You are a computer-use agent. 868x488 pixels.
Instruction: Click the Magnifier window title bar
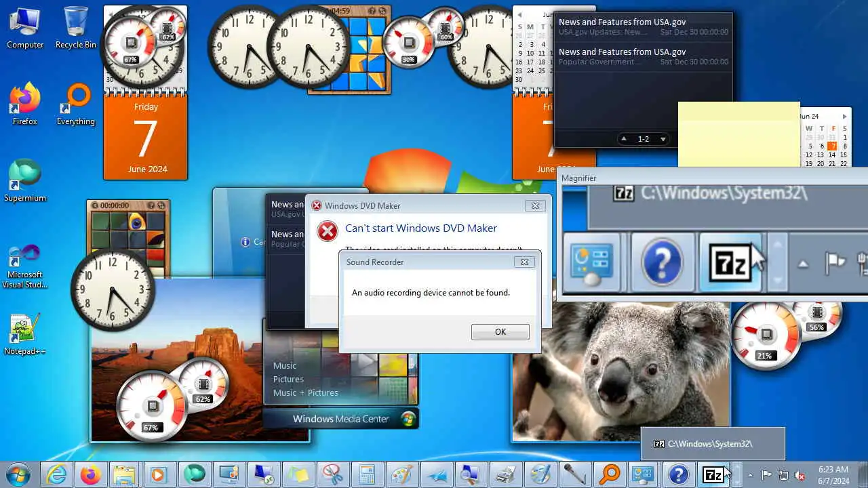click(712, 178)
